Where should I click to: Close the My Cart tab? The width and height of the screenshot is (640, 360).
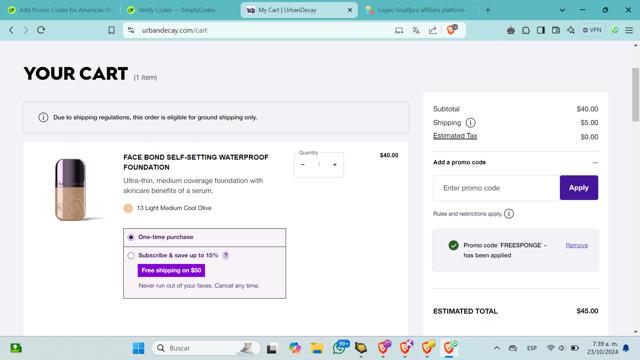pos(350,10)
